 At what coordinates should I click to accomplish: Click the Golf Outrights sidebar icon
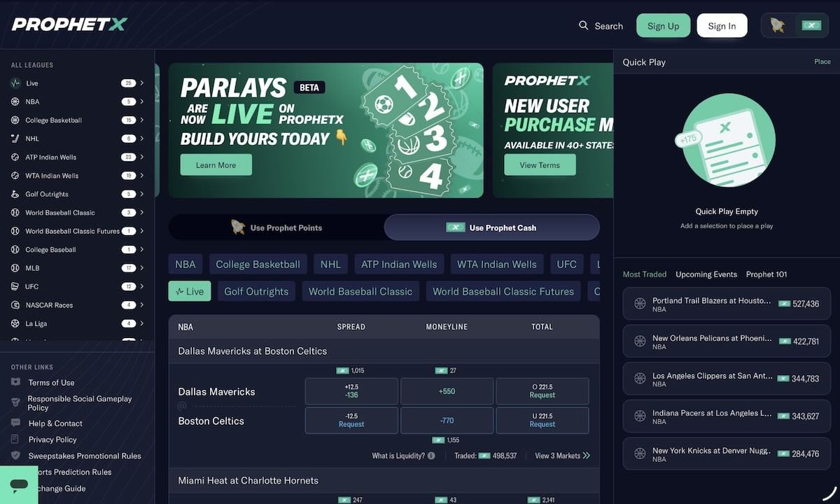(15, 194)
